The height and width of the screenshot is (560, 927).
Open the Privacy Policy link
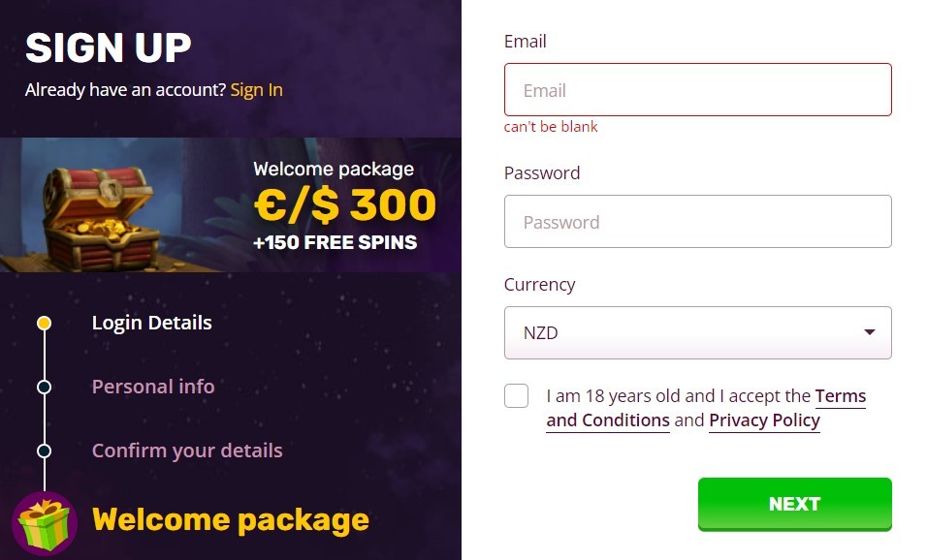(764, 420)
